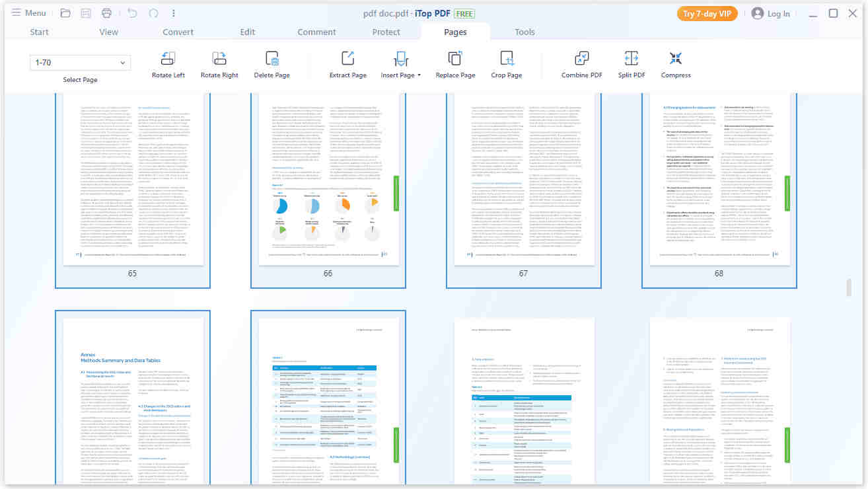Switch to the Protect tab
868x489 pixels.
pos(386,32)
